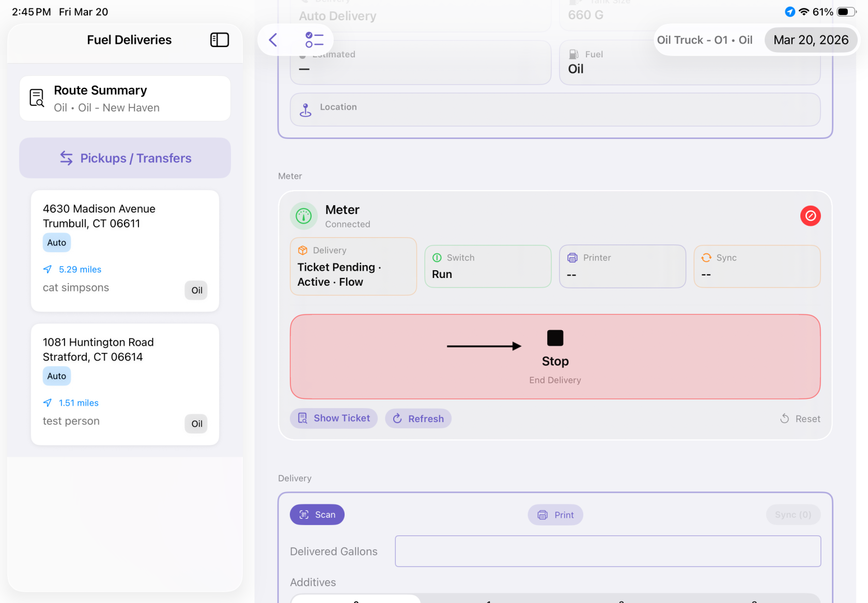Tap the blue location services status icon
868x603 pixels.
coord(789,12)
